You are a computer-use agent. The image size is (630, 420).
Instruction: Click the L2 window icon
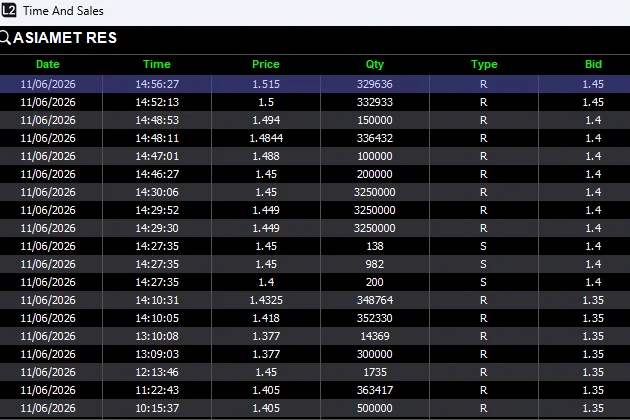(8, 10)
